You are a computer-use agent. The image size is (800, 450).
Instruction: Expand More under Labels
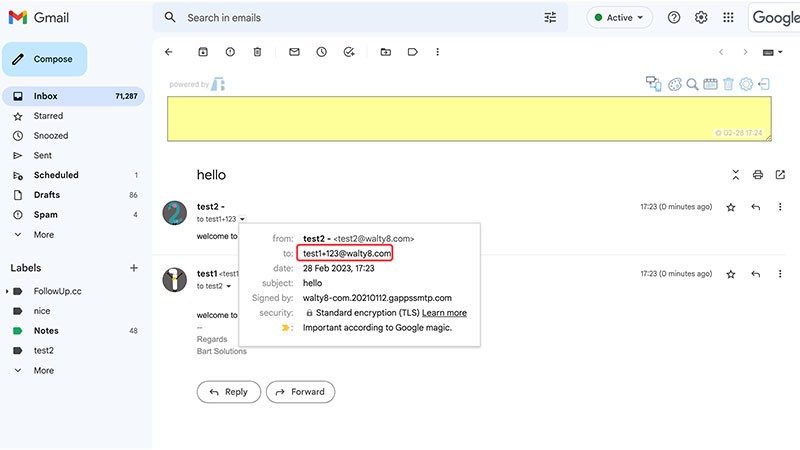pyautogui.click(x=43, y=370)
